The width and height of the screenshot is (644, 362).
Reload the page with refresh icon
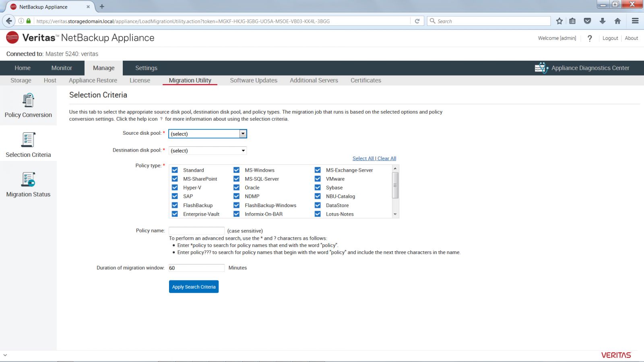coord(417,21)
